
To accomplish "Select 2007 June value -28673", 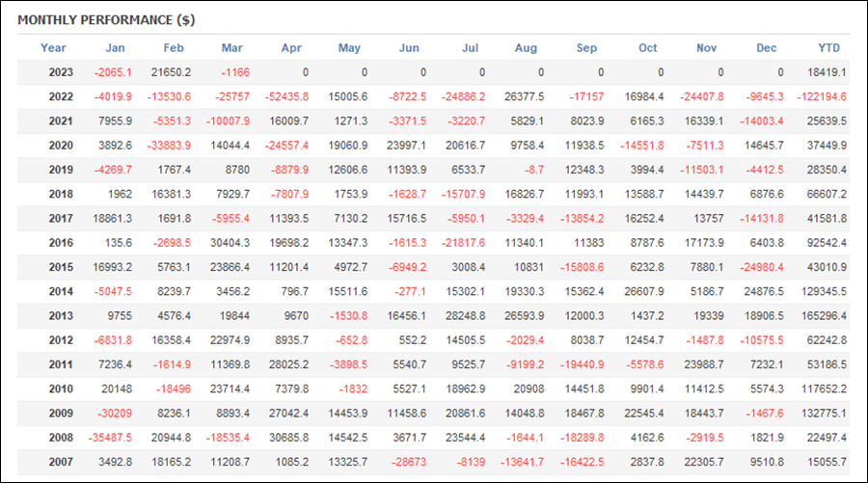I will [x=409, y=462].
